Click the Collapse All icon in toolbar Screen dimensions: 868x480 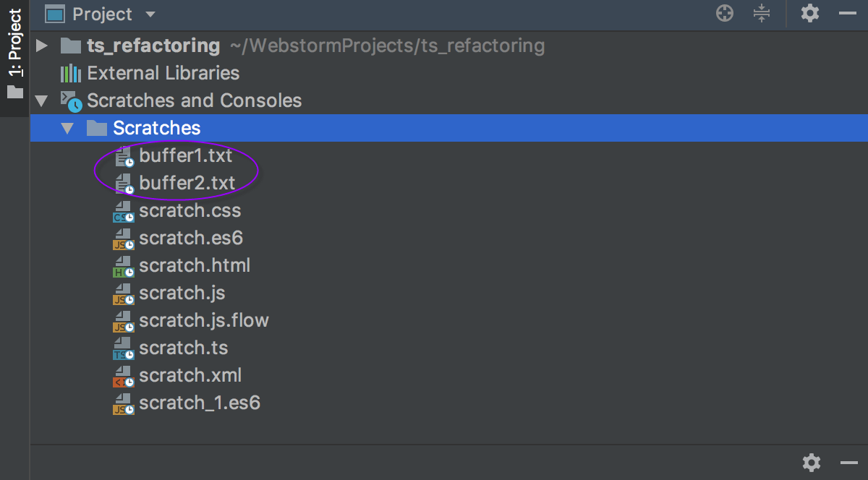point(762,14)
